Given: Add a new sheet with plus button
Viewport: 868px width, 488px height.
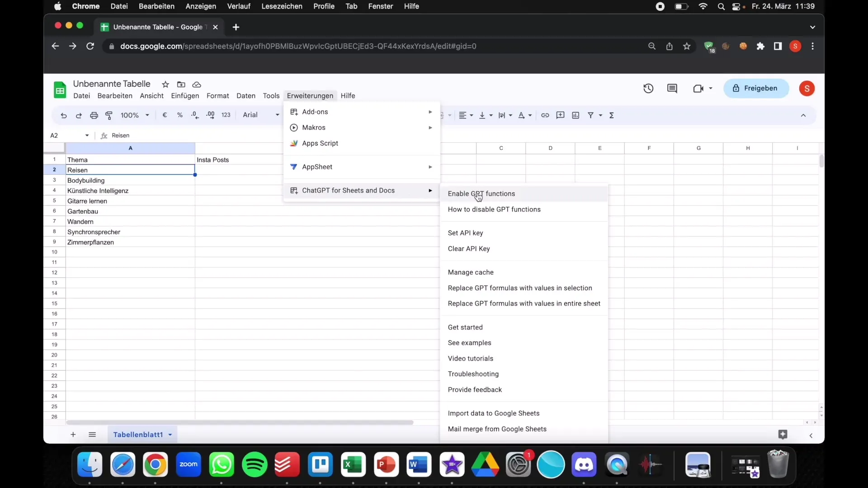Looking at the screenshot, I should pos(73,435).
